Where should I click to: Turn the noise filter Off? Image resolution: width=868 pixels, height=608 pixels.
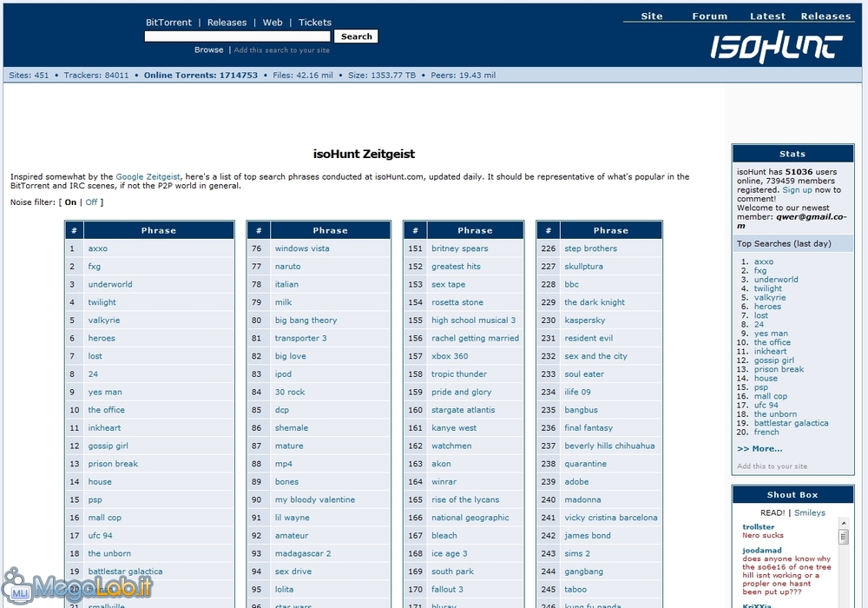point(91,202)
